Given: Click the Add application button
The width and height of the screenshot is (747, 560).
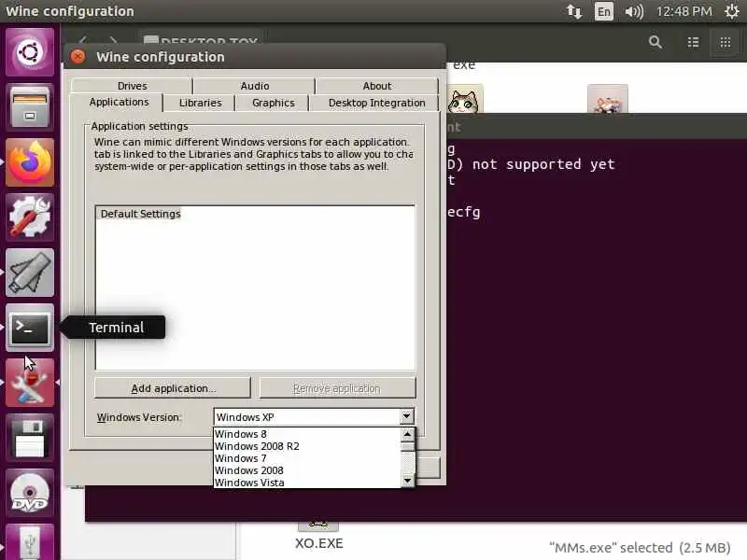Looking at the screenshot, I should [173, 388].
